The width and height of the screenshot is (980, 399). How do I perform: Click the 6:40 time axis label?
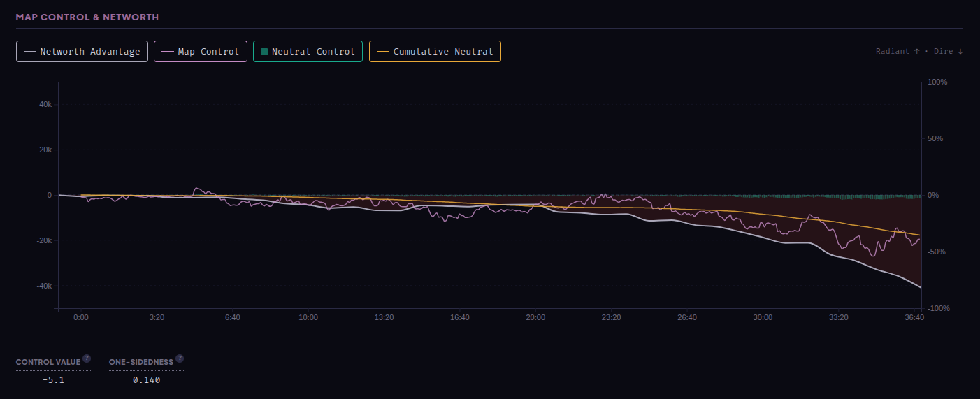tap(233, 317)
